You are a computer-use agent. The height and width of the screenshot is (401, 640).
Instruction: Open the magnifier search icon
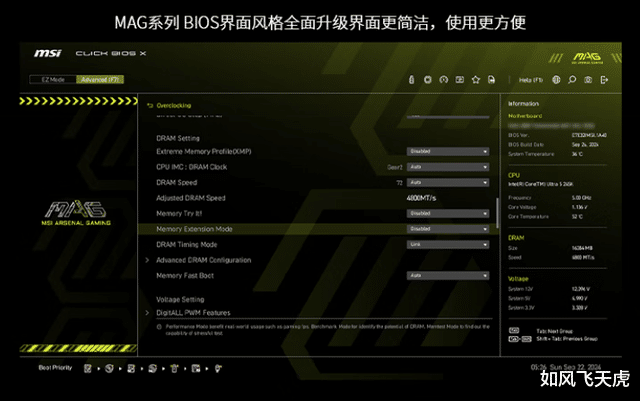pyautogui.click(x=572, y=80)
